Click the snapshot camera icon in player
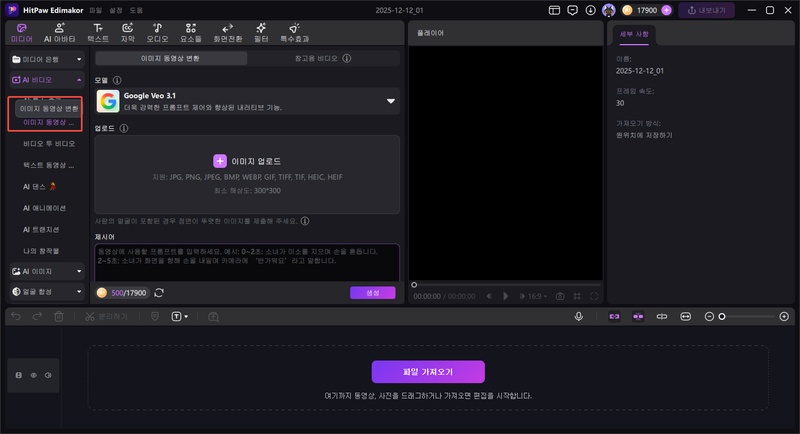Viewport: 800px width, 434px height. click(x=560, y=296)
